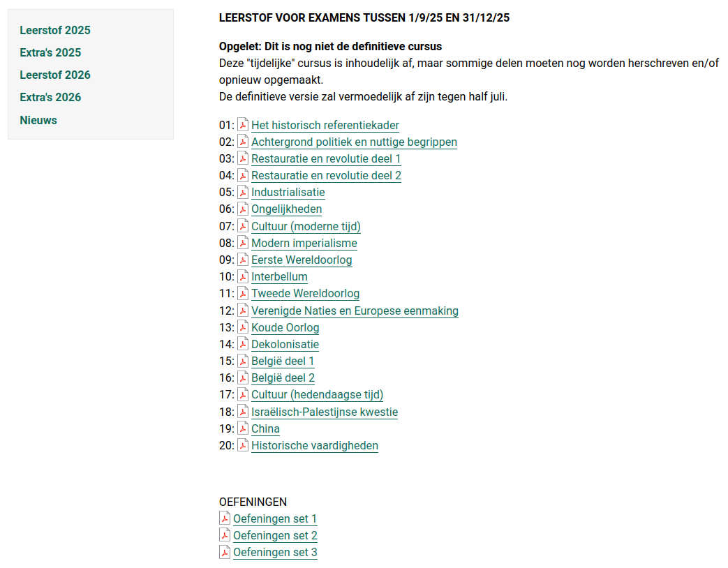This screenshot has width=728, height=568.
Task: Open Restauratie en revolutie deel 1
Action: tap(326, 158)
